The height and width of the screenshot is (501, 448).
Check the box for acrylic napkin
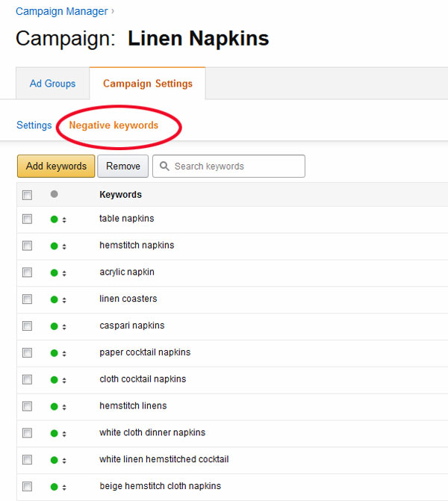[x=27, y=273]
